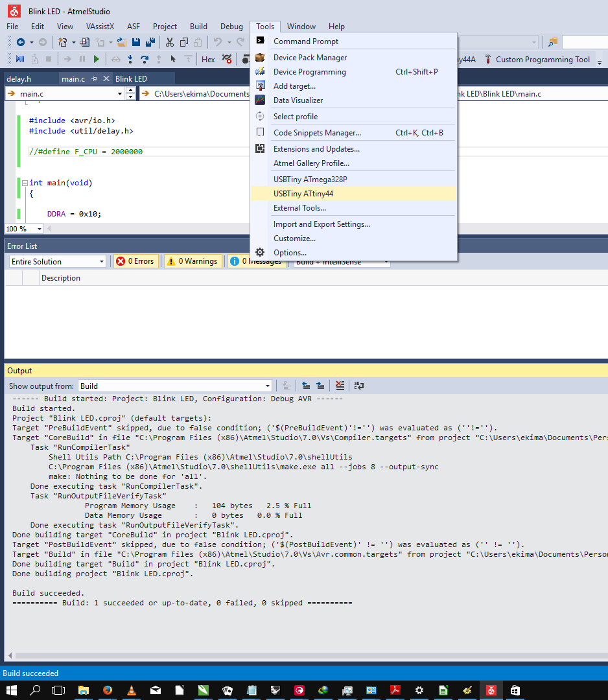Click the Go To Previous Message icon in Output
The width and height of the screenshot is (608, 700).
[306, 386]
